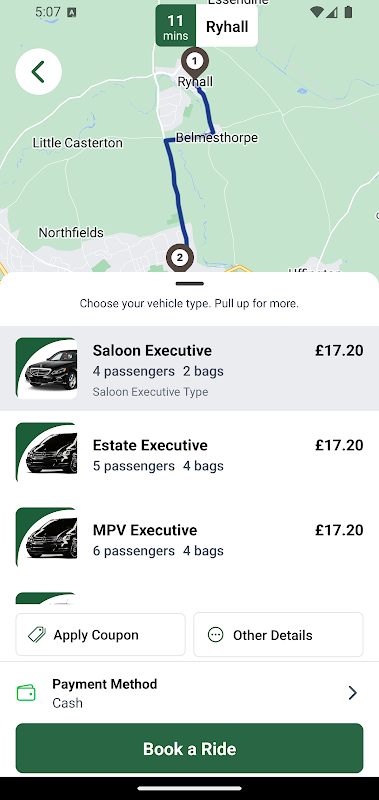379x800 pixels.
Task: Open payment method chevron arrow
Action: [352, 693]
